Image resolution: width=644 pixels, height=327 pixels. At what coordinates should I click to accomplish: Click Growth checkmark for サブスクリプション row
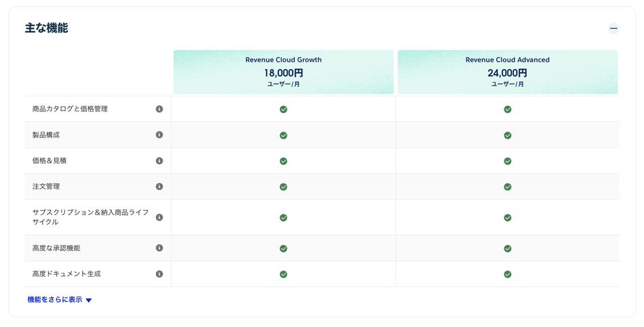[283, 218]
